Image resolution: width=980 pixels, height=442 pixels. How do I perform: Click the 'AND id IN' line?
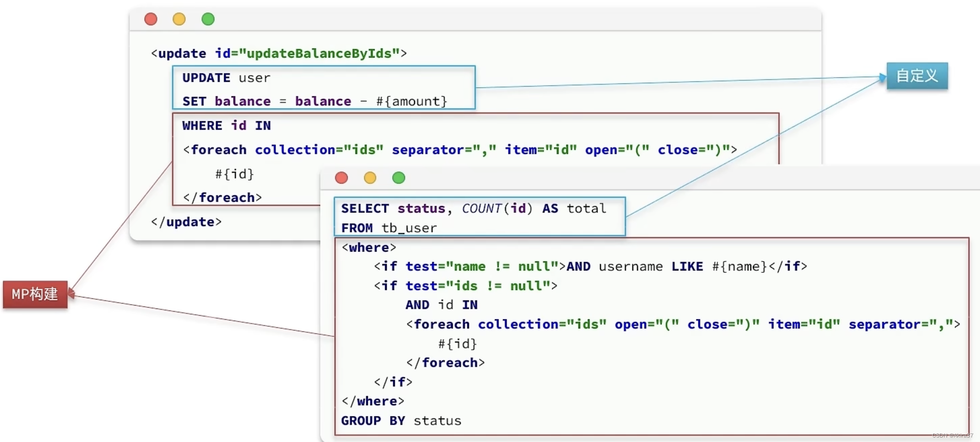pos(441,305)
